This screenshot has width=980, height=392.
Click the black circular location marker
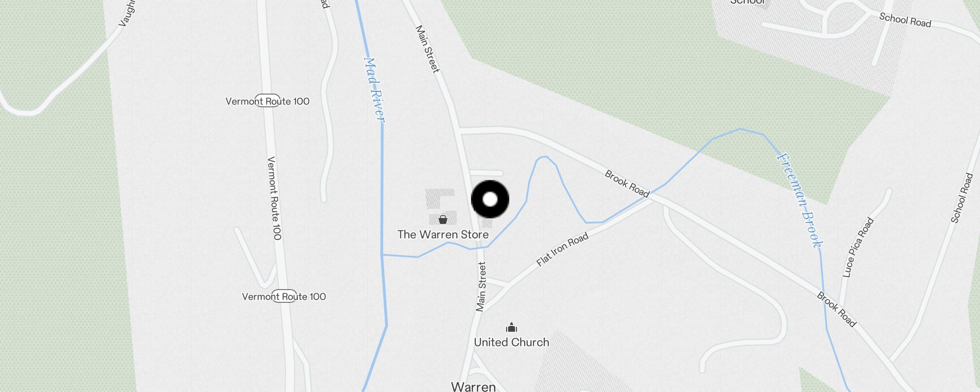click(490, 199)
